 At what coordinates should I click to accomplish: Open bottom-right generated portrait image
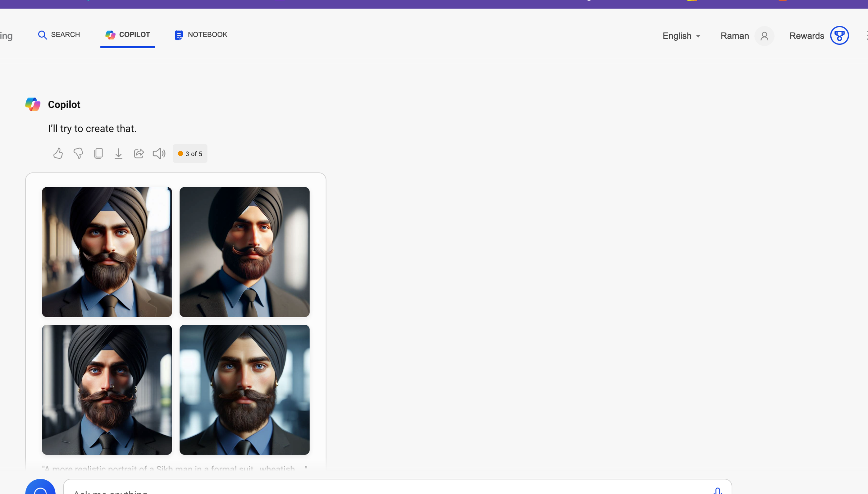pos(244,389)
